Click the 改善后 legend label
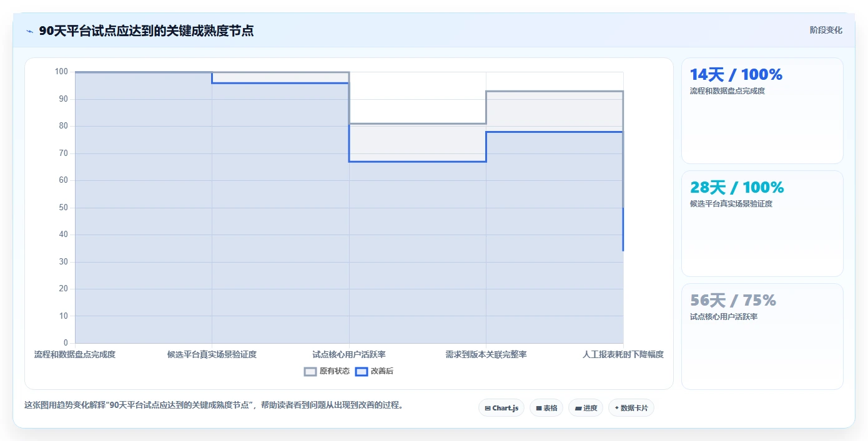 click(382, 371)
